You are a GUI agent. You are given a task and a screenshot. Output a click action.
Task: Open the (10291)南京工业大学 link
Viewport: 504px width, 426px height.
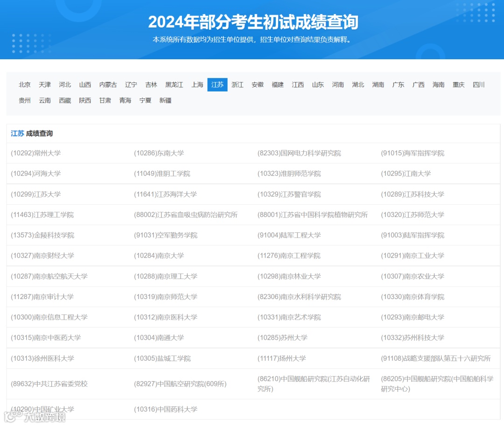pos(413,255)
